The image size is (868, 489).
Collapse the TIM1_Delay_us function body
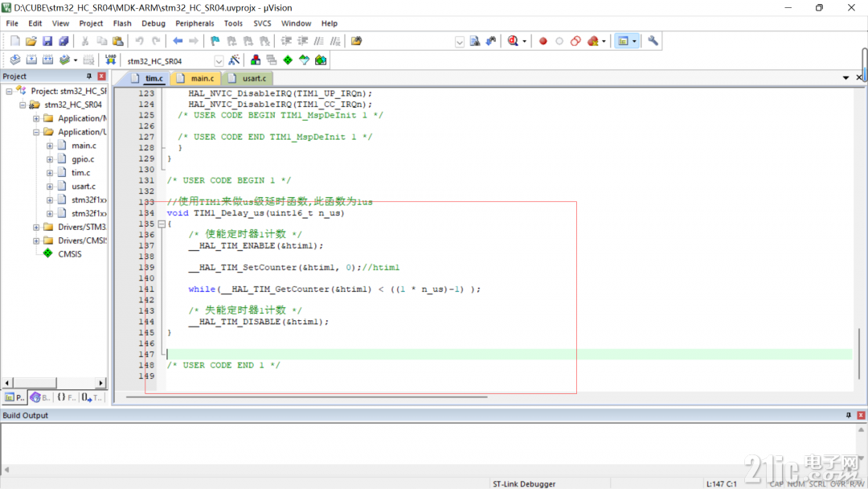click(x=162, y=224)
